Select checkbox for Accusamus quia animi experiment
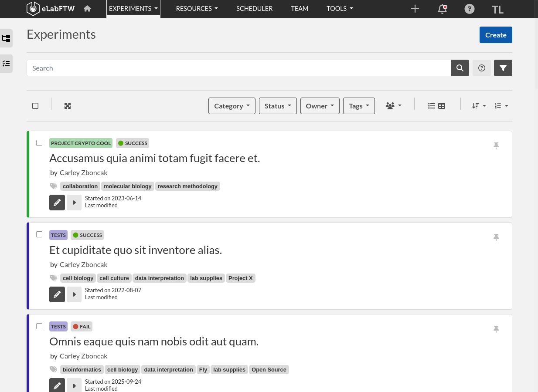This screenshot has height=392, width=538. point(39,143)
